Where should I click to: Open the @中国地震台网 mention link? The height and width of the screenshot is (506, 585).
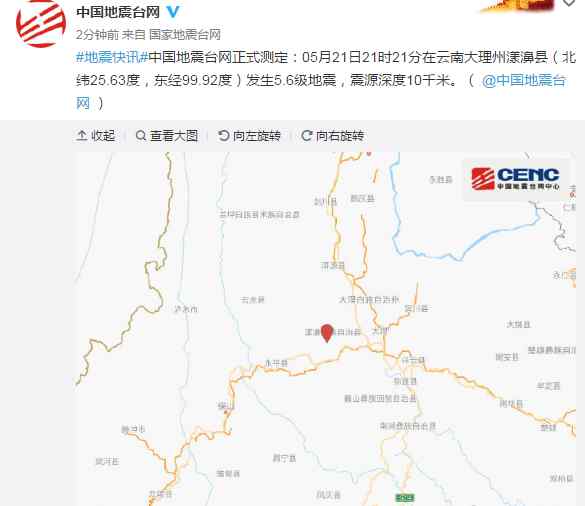pos(524,80)
